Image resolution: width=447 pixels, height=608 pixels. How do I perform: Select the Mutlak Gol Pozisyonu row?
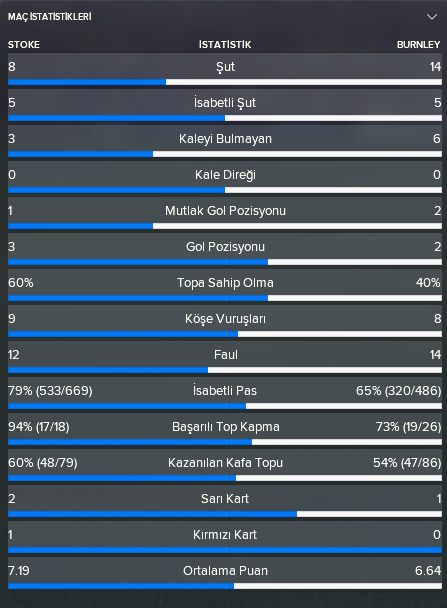pyautogui.click(x=225, y=213)
